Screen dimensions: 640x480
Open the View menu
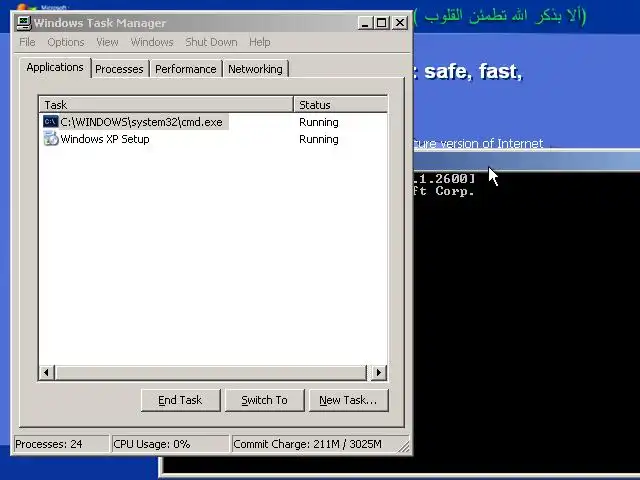tap(107, 42)
